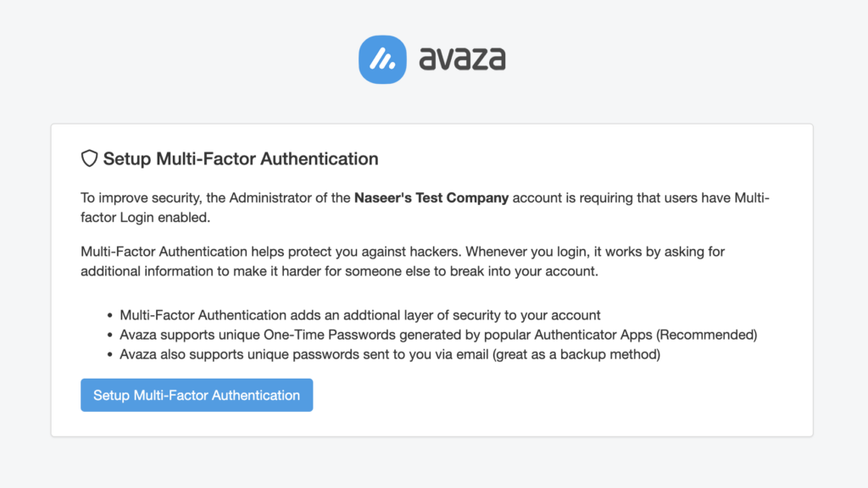
Task: Click the shield icon beside the heading
Action: coord(89,158)
